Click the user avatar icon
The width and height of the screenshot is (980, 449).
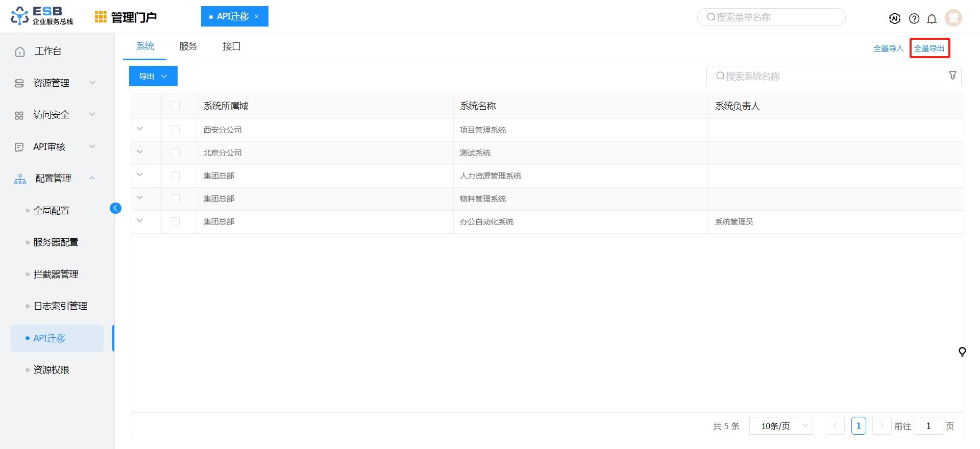click(953, 18)
